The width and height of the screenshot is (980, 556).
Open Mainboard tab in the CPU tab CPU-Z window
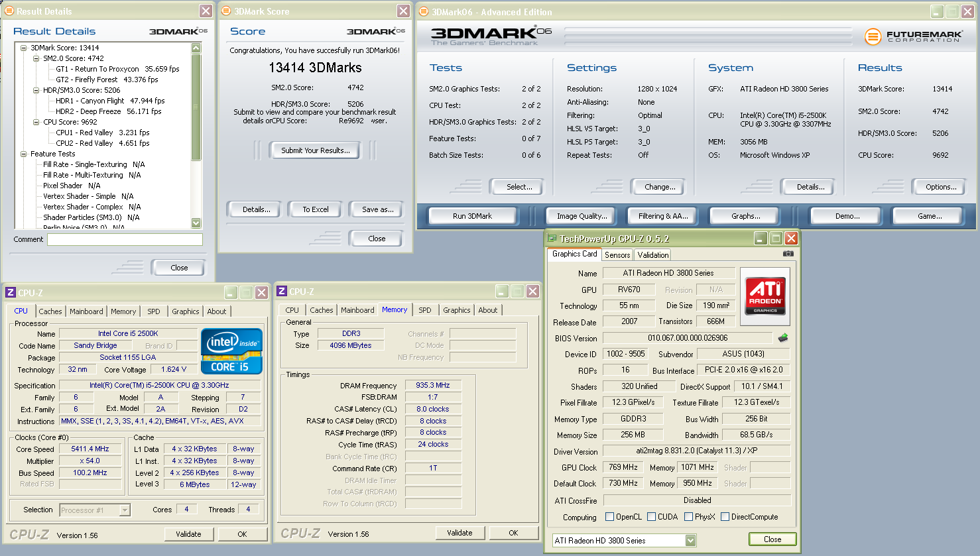click(x=86, y=311)
